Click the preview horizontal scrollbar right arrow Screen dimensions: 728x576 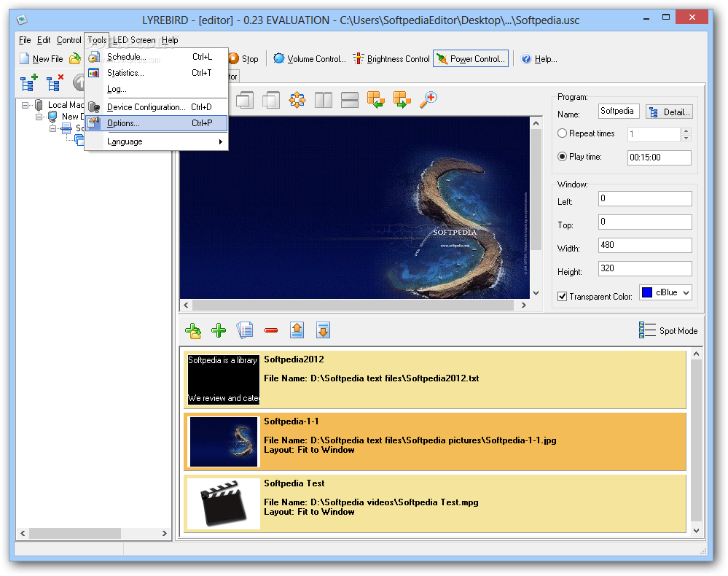point(524,305)
